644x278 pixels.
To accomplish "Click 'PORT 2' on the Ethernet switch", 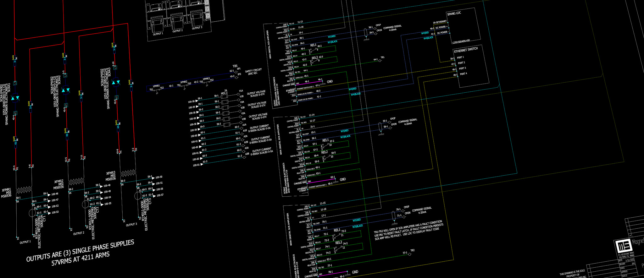I will point(461,63).
